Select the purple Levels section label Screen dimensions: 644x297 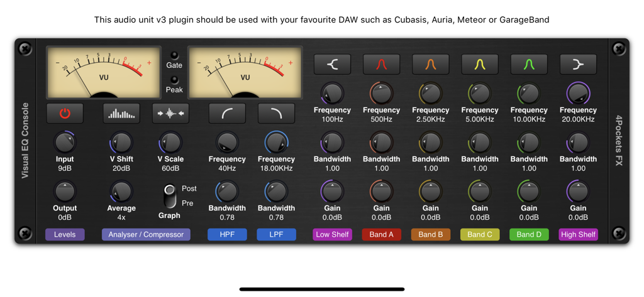65,235
